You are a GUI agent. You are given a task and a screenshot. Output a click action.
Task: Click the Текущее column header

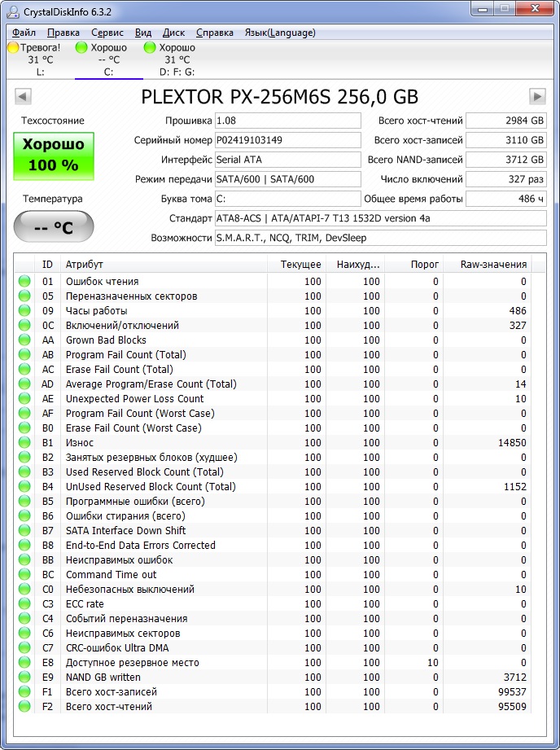click(x=296, y=264)
